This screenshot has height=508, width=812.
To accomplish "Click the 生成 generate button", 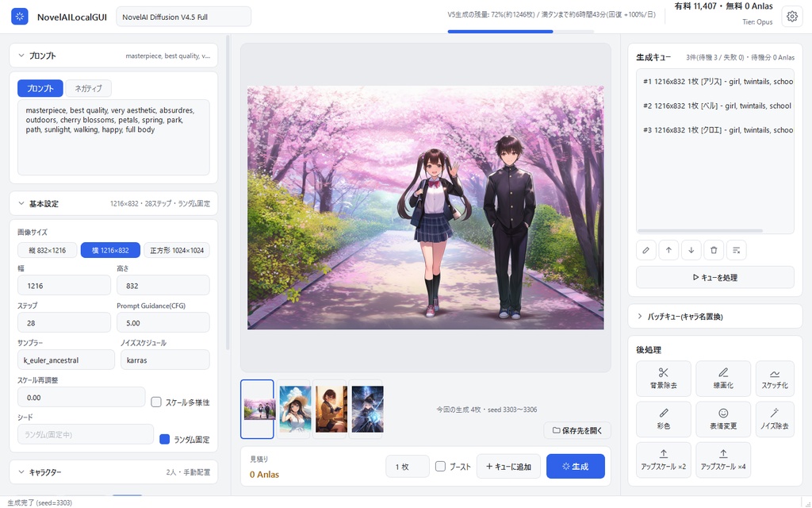I will click(576, 466).
